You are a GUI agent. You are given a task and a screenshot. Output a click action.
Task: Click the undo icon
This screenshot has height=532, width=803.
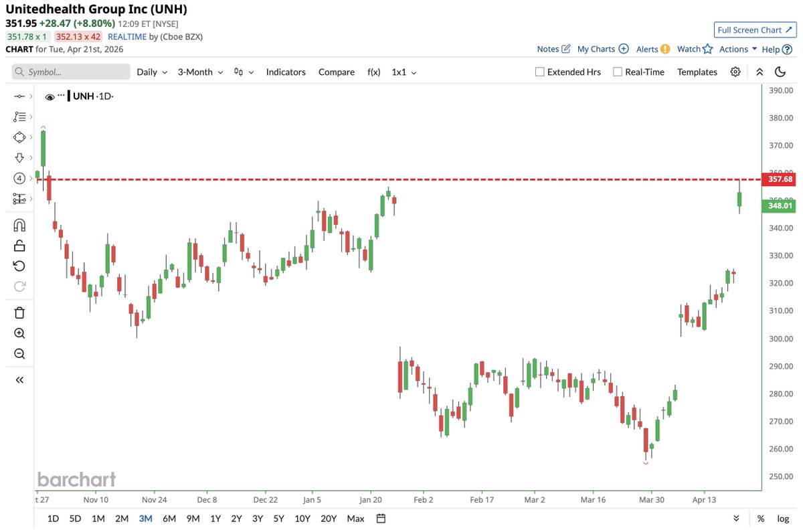[x=19, y=266]
